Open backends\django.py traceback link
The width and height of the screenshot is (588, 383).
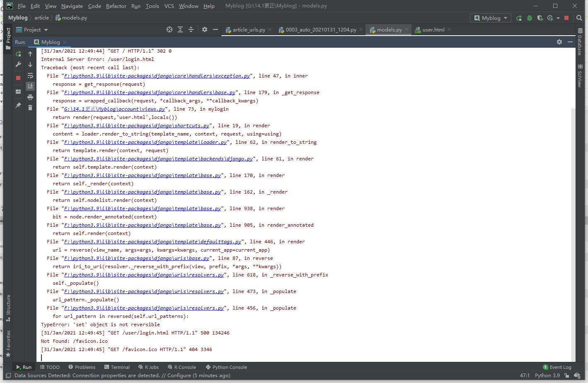coord(158,159)
